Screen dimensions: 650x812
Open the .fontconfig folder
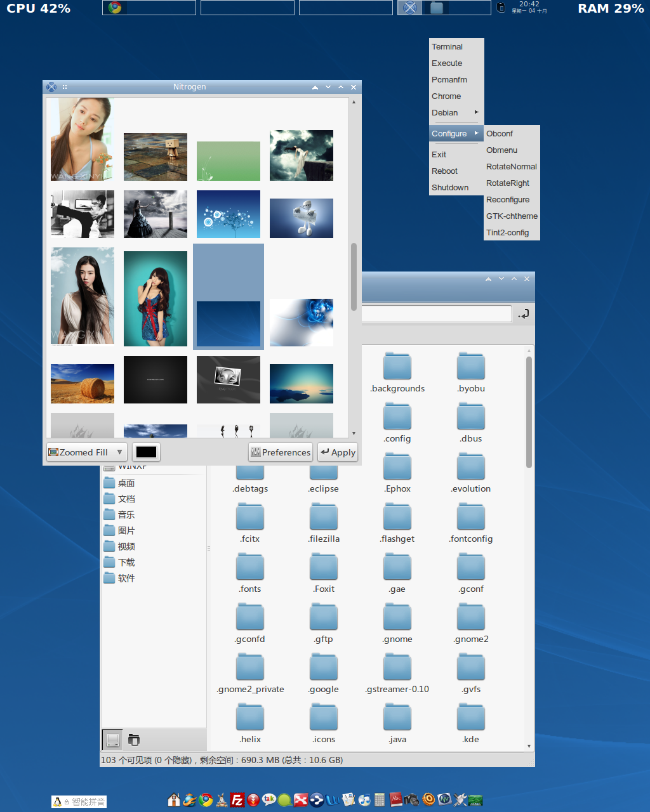point(471,523)
